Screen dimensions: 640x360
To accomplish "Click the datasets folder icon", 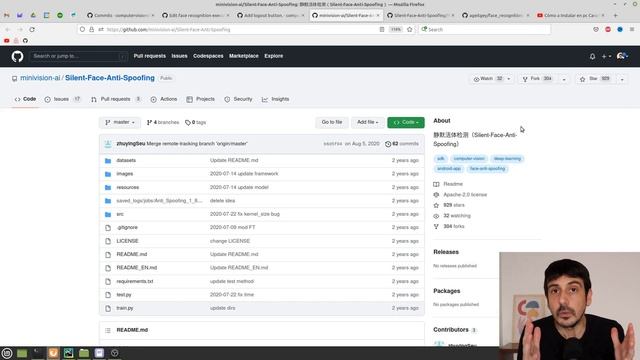I will point(108,160).
